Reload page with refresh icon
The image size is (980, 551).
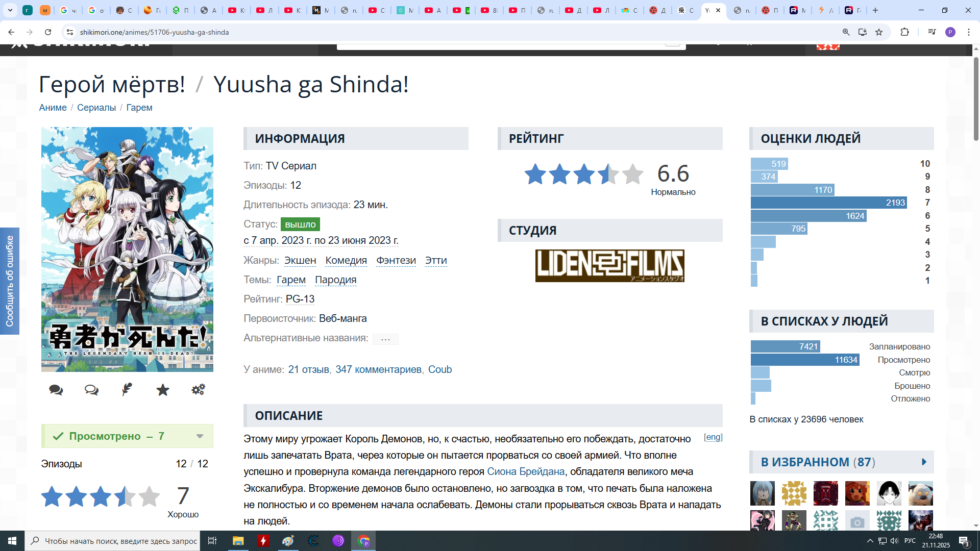[48, 32]
